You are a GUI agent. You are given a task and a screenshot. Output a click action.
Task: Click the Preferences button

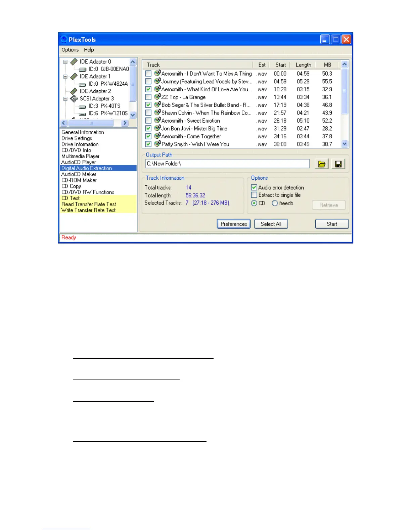tap(234, 224)
